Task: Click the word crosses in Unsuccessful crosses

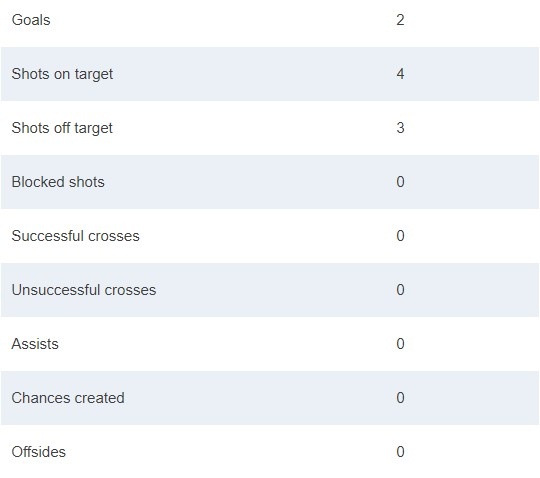Action: [x=130, y=290]
